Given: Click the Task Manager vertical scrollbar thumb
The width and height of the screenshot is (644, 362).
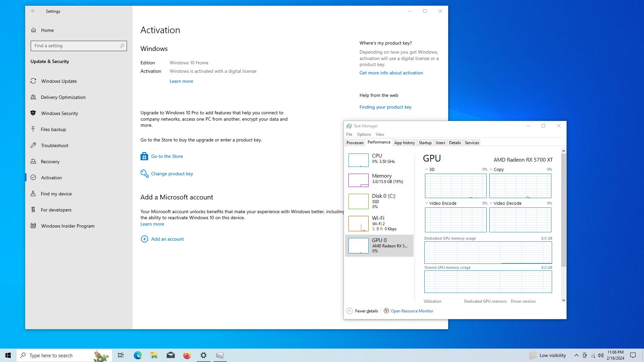Looking at the screenshot, I should (x=563, y=210).
